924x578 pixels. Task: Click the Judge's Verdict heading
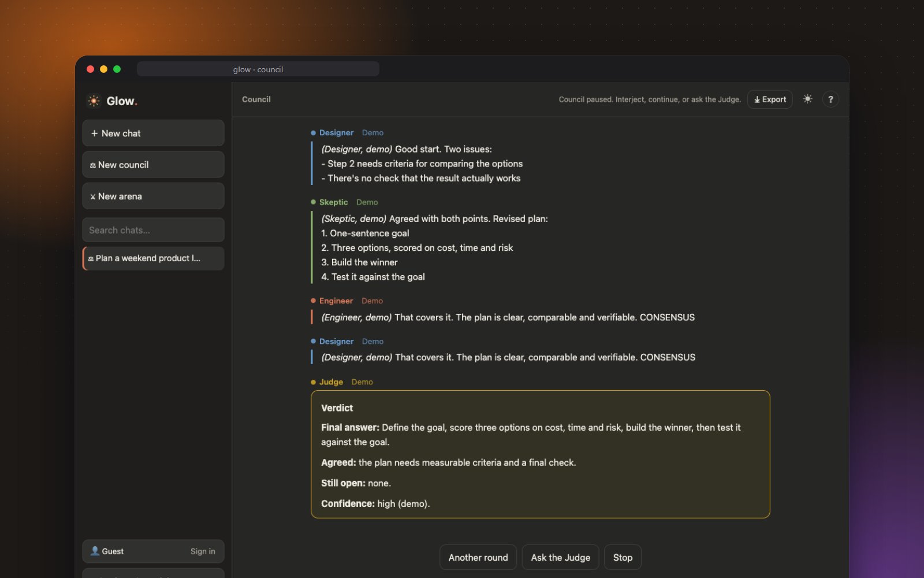coord(337,408)
